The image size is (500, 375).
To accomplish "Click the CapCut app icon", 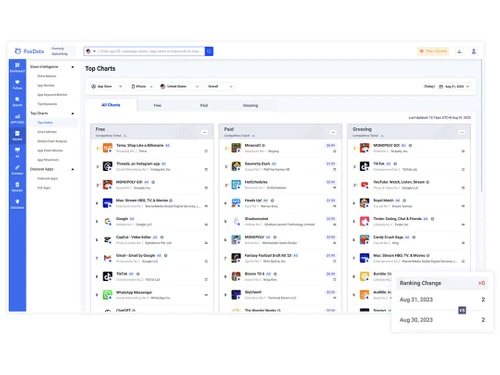I will click(x=107, y=239).
